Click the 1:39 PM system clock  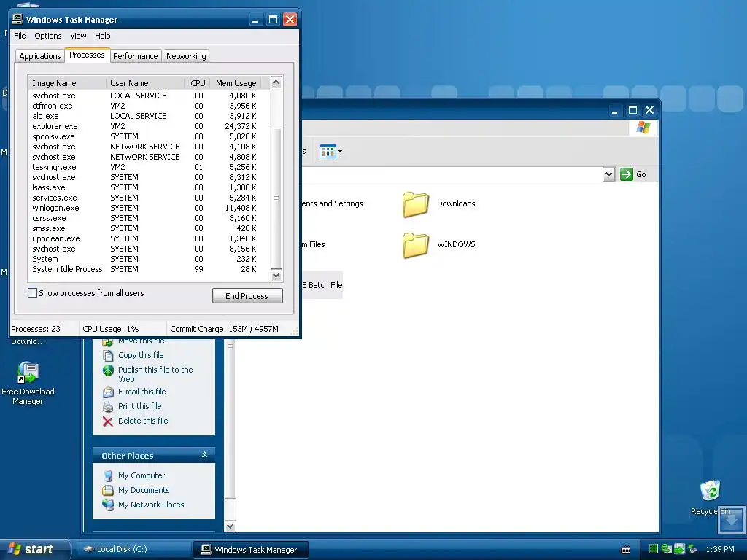coord(720,550)
